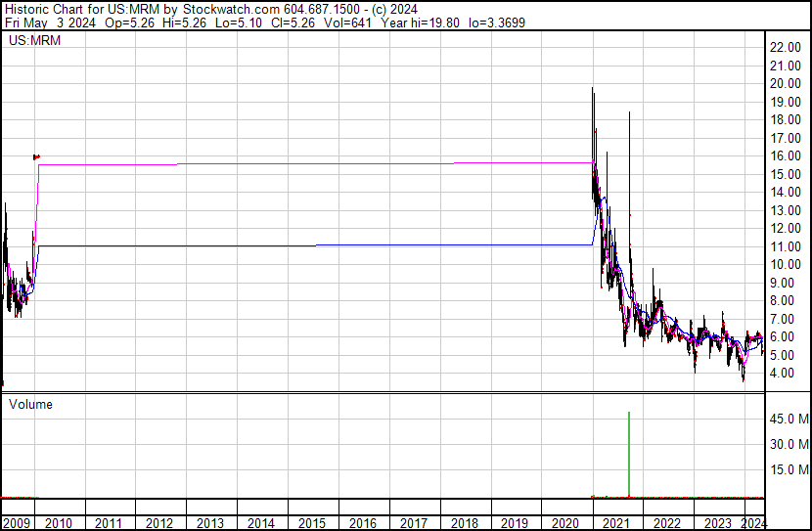Click the flat blue moving average line
This screenshot has height=531, width=812.
311,245
